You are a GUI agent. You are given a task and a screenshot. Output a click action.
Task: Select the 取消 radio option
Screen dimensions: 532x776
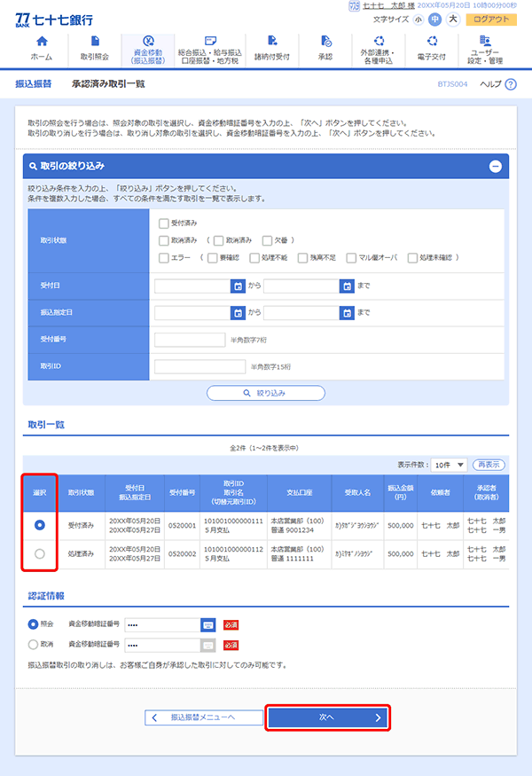click(x=33, y=645)
